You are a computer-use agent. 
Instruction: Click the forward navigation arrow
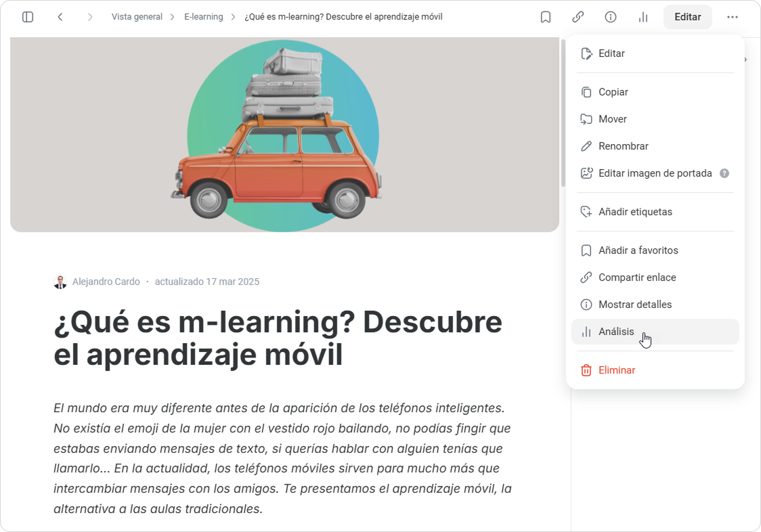point(90,17)
